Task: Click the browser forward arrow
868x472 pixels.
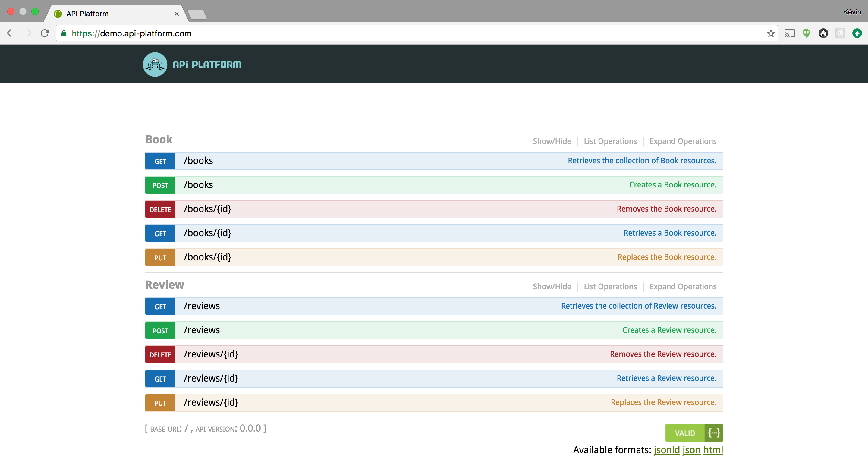Action: click(x=28, y=33)
